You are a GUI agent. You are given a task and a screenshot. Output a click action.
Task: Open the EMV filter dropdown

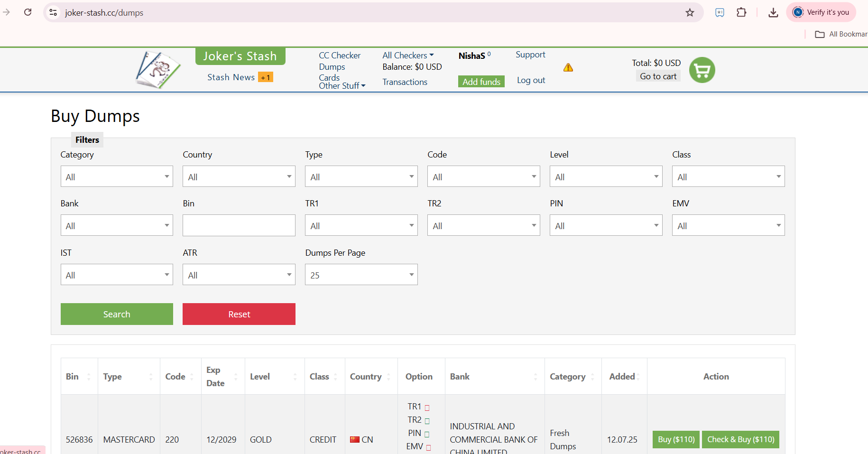coord(729,225)
